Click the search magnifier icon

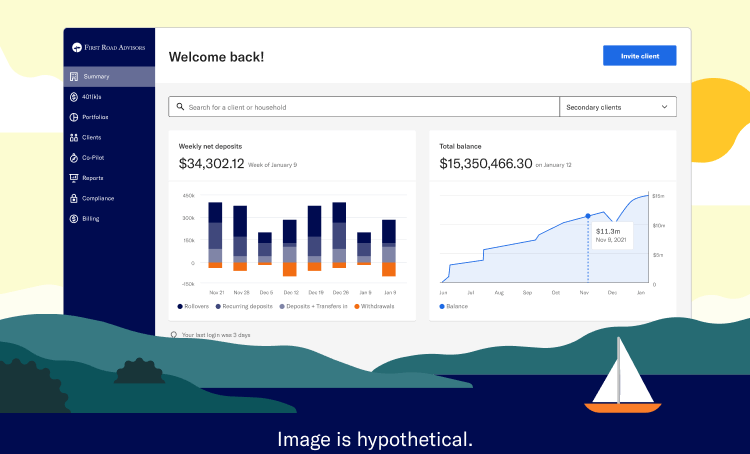coord(180,107)
